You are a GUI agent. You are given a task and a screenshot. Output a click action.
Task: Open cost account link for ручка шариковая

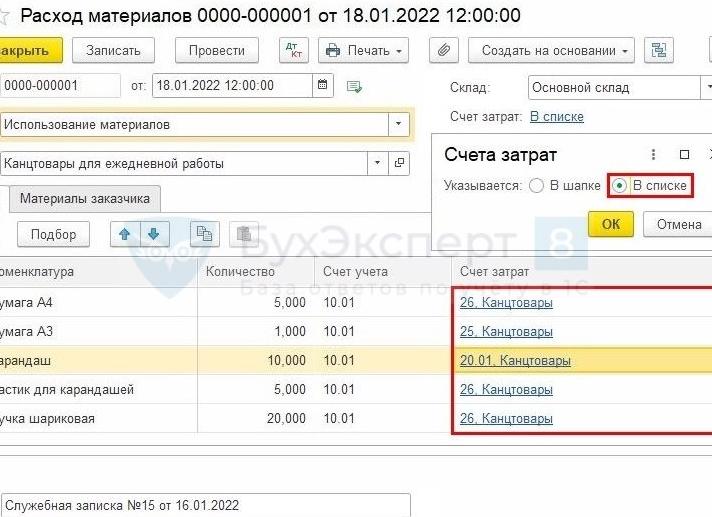click(506, 419)
